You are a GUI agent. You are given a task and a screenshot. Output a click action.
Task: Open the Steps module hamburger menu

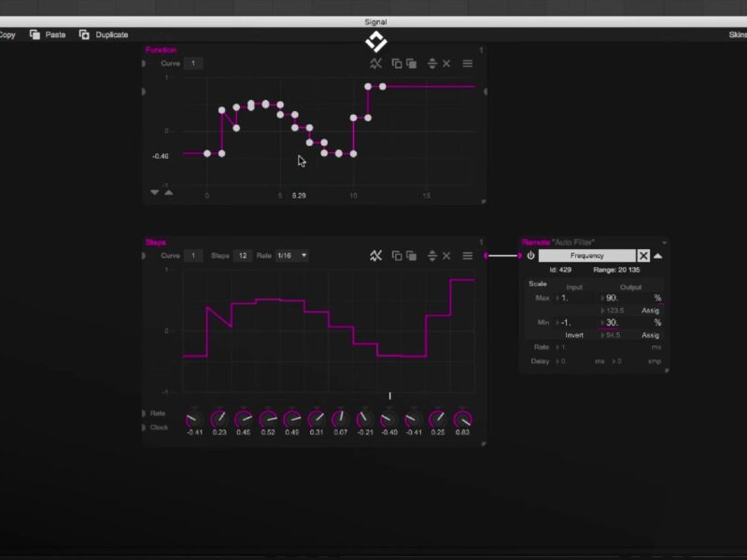468,256
